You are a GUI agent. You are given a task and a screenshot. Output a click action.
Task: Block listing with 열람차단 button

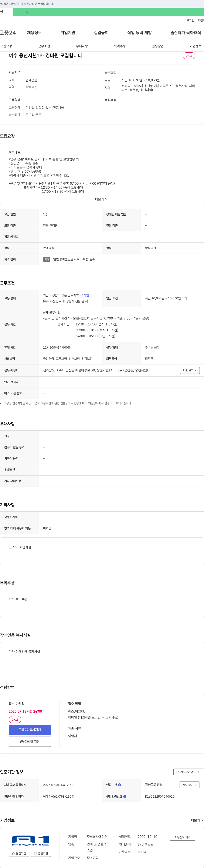coord(41,853)
